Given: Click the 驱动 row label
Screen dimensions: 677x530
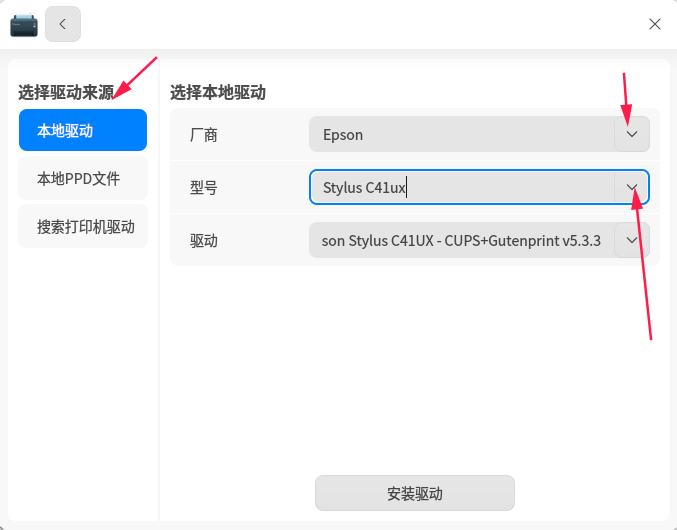Looking at the screenshot, I should point(203,240).
